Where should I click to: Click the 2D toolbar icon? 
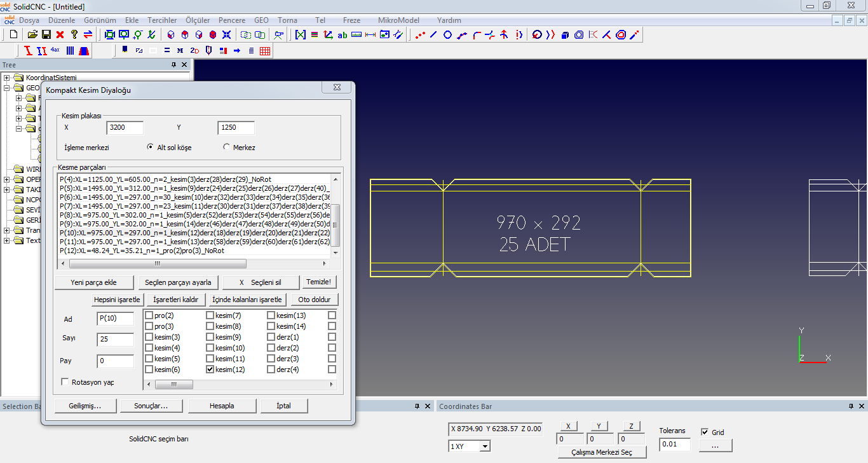coord(194,50)
